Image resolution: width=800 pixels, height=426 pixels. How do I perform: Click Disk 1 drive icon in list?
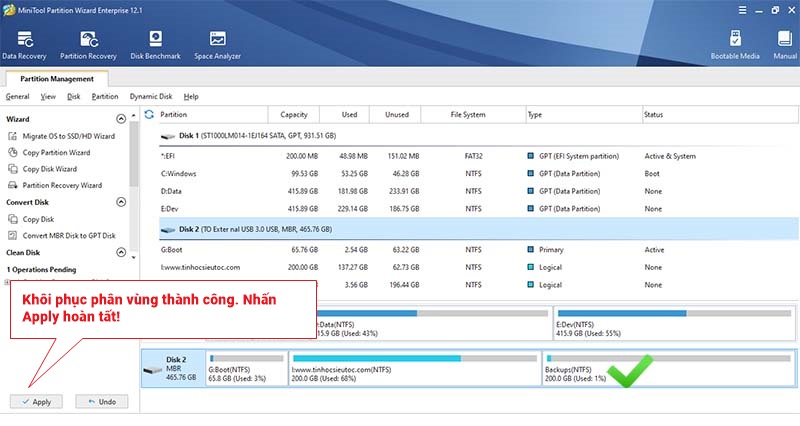click(x=168, y=136)
